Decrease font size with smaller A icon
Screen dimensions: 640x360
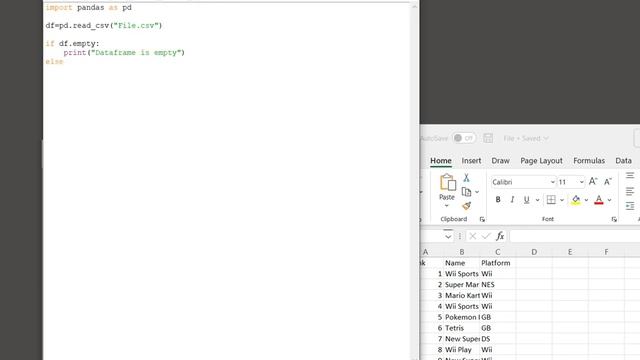click(x=608, y=182)
